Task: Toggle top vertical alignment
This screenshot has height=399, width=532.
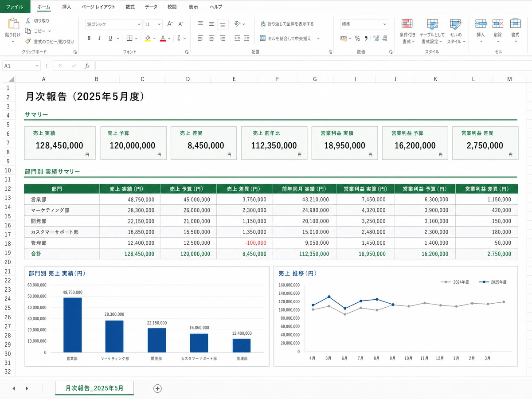Action: (201, 24)
